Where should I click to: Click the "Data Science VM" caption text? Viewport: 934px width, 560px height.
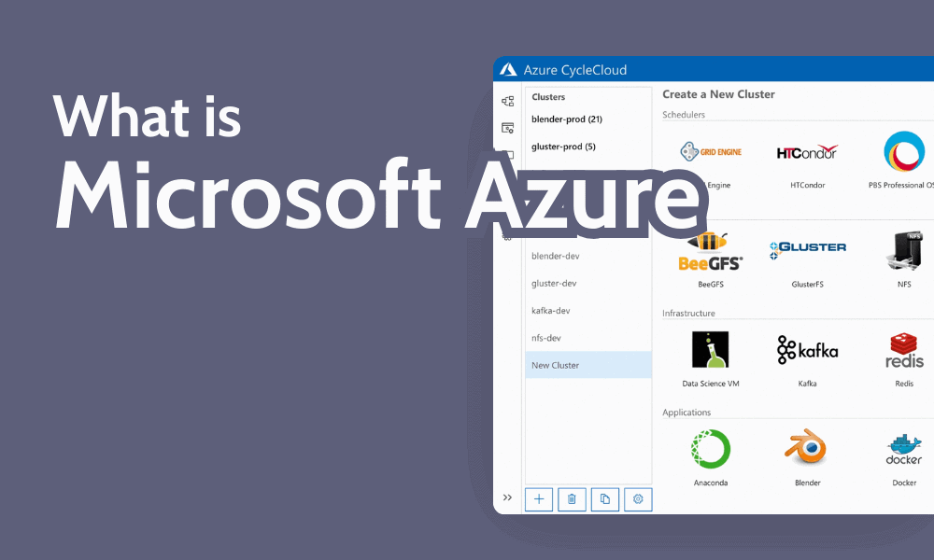[x=711, y=384]
